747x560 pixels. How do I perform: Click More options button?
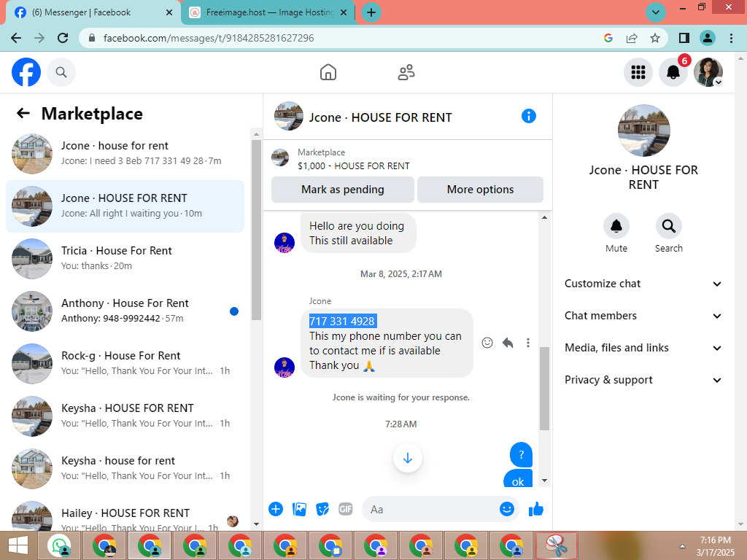(480, 190)
